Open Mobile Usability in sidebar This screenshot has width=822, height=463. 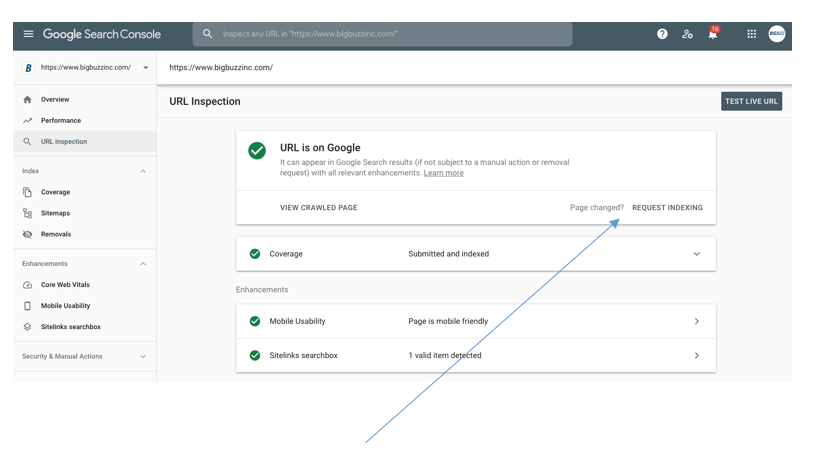66,306
